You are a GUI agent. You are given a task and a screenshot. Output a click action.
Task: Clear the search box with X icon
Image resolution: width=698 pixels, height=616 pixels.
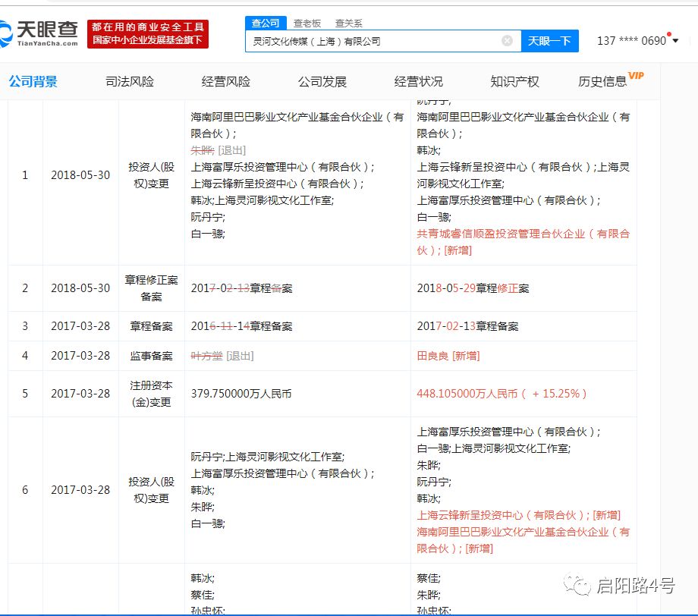click(507, 41)
